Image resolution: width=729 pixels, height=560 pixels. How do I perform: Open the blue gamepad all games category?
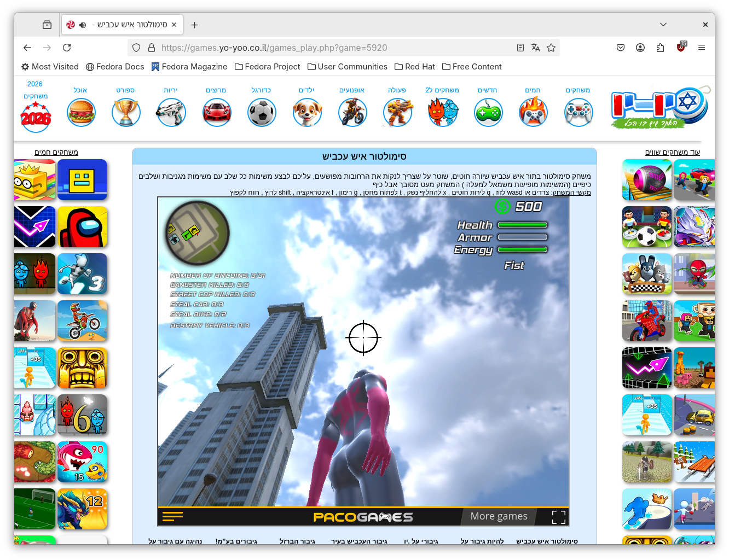578,113
